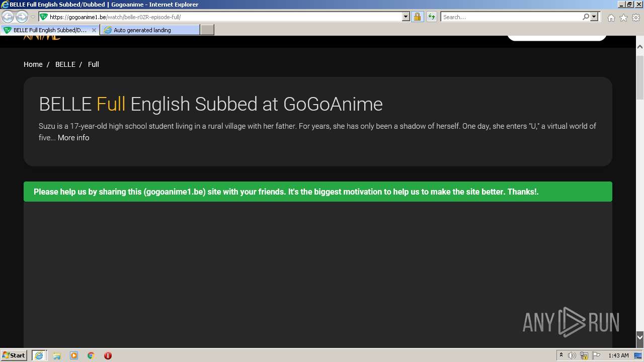Open the network tray icon
Image resolution: width=644 pixels, height=362 pixels.
click(x=584, y=355)
